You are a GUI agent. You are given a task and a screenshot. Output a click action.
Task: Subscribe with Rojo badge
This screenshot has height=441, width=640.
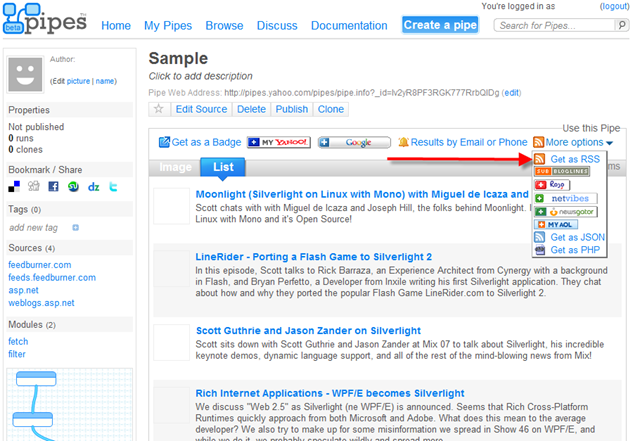coord(552,185)
